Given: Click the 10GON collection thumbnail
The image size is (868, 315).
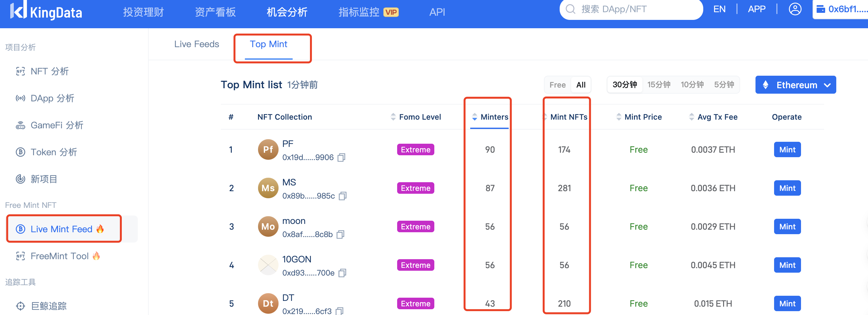Looking at the screenshot, I should (268, 265).
